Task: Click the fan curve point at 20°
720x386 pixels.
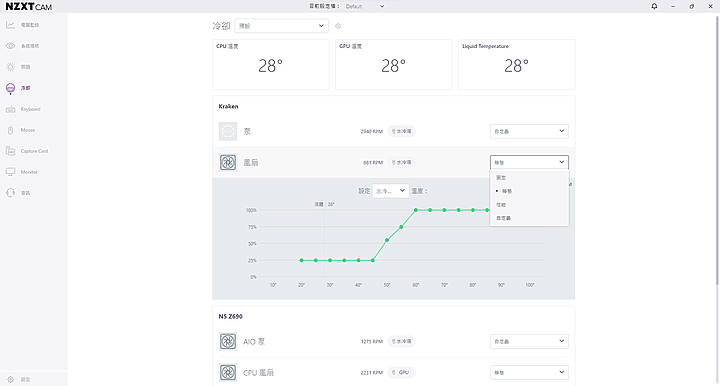Action: pyautogui.click(x=301, y=260)
